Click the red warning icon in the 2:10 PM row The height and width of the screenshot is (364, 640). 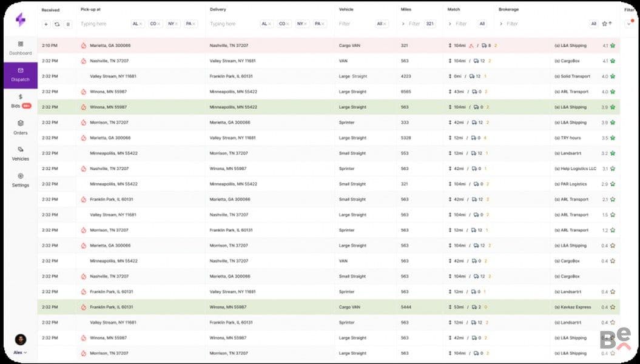tap(471, 45)
